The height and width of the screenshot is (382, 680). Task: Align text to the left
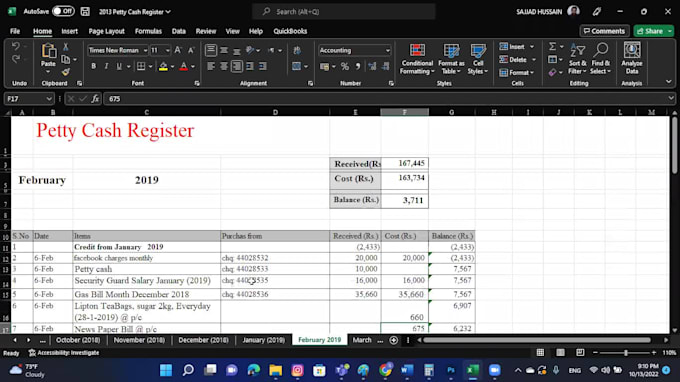(211, 66)
